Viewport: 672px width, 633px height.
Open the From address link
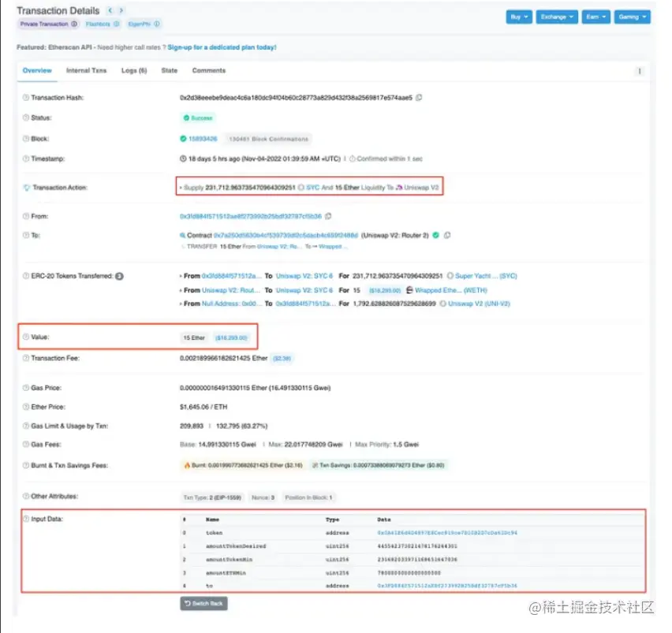251,216
